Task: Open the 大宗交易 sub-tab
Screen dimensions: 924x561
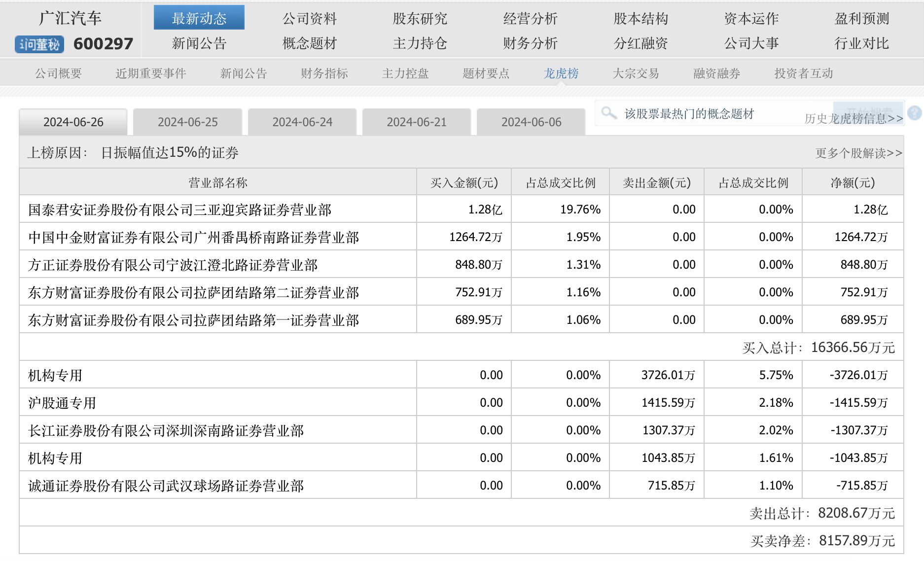Action: point(636,73)
